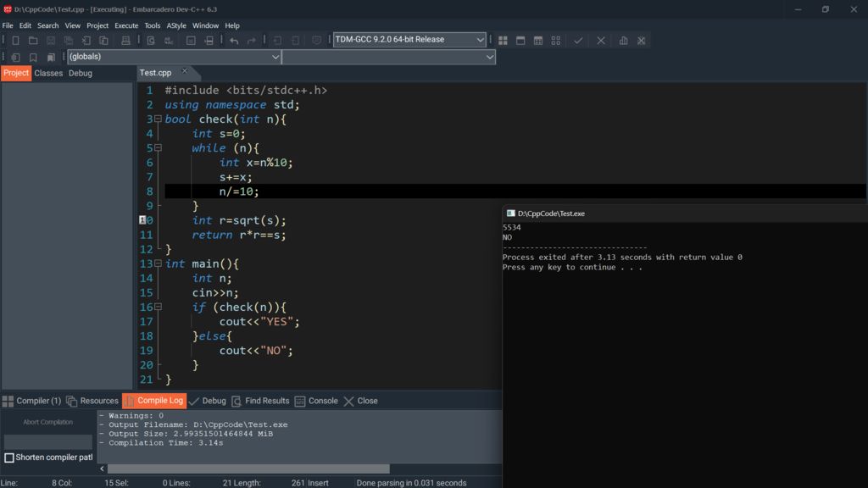
Task: Open the Find tool
Action: 151,41
